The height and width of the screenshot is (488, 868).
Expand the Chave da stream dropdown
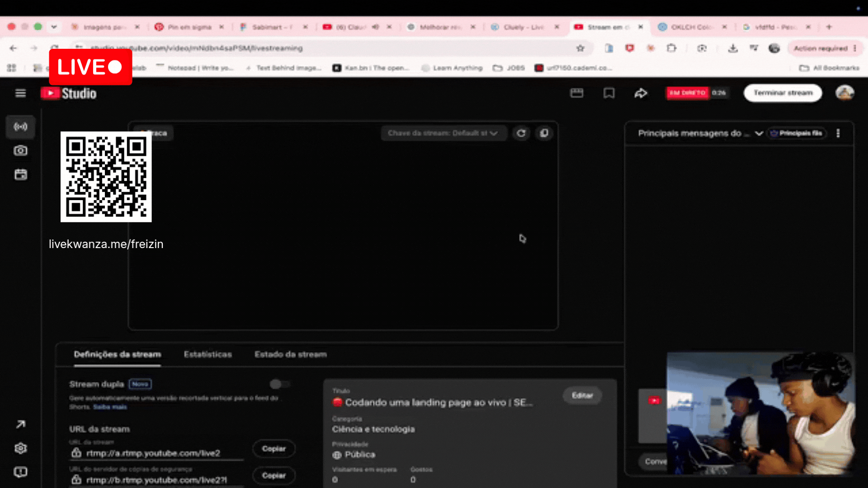pos(443,133)
